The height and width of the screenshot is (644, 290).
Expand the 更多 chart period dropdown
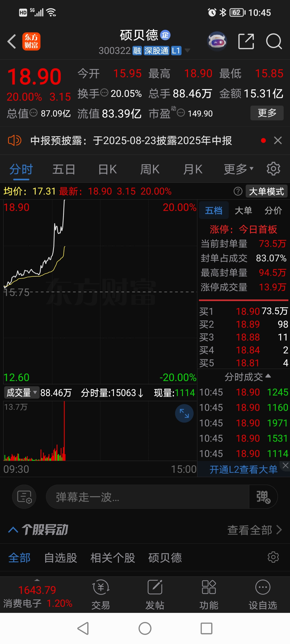point(239,169)
